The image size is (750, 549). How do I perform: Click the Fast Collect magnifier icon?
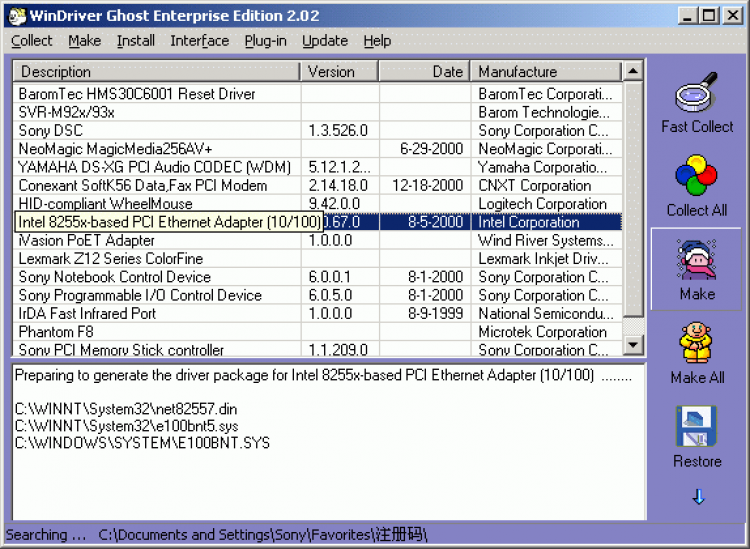(696, 92)
